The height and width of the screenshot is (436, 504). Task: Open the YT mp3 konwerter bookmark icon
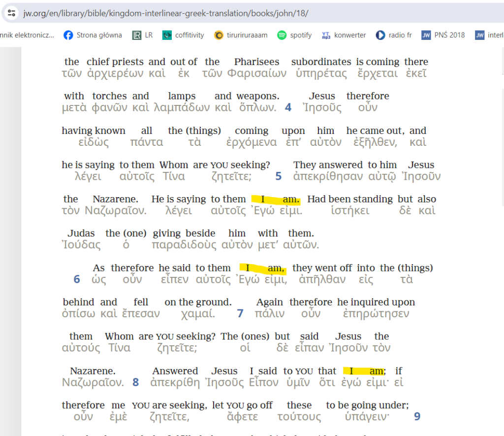326,35
